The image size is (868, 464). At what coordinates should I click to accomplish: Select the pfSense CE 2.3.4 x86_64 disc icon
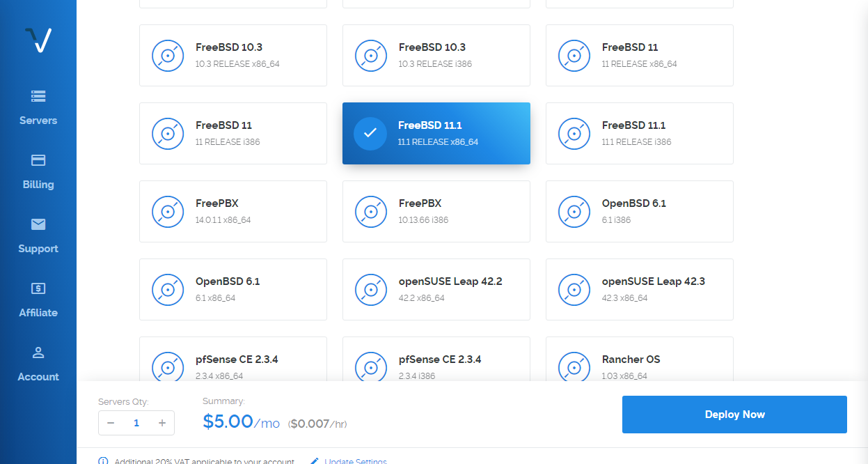[168, 366]
